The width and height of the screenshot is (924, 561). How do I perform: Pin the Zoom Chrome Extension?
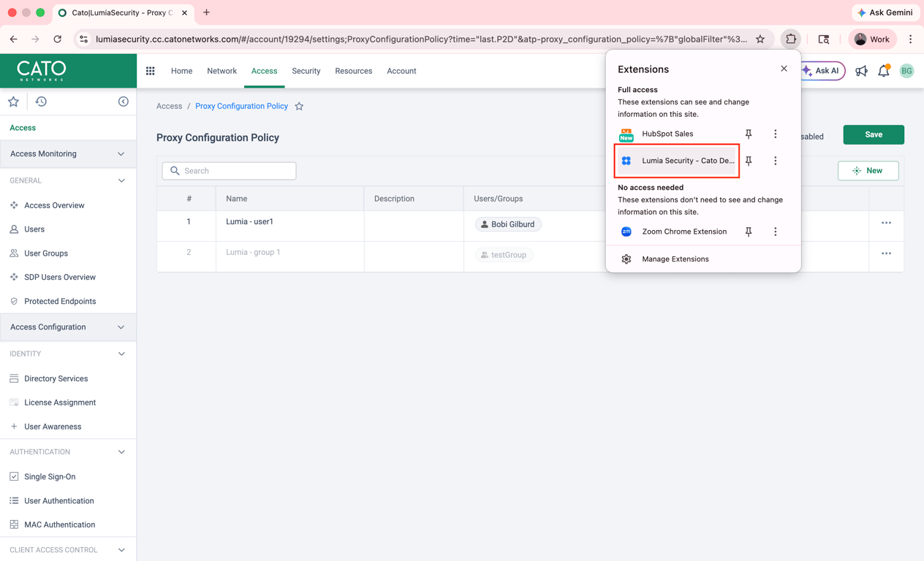point(749,232)
